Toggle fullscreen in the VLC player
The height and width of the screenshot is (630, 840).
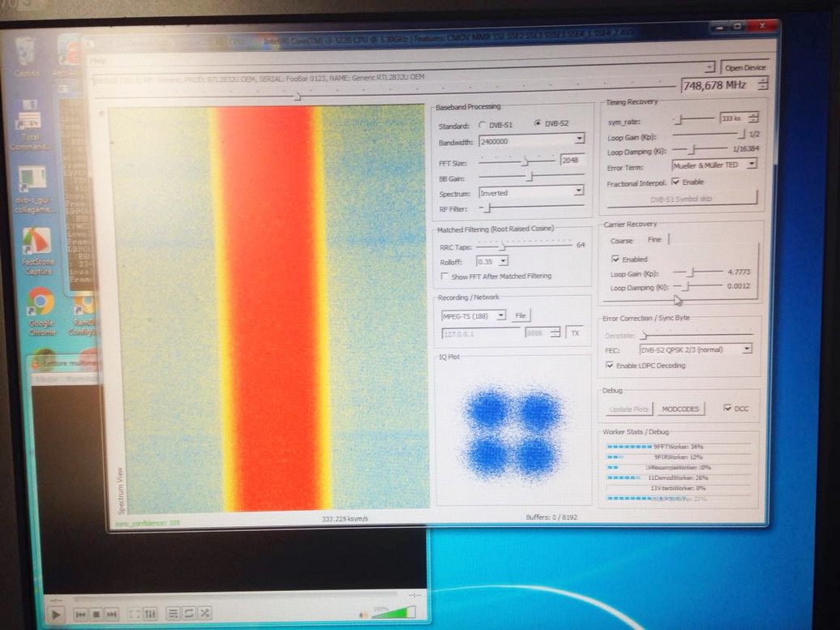(x=135, y=614)
